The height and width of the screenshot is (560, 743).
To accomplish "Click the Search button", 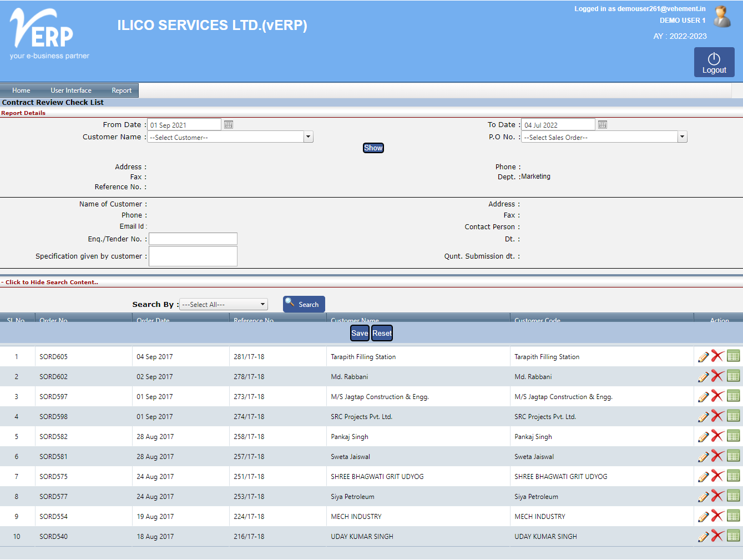I will point(304,304).
